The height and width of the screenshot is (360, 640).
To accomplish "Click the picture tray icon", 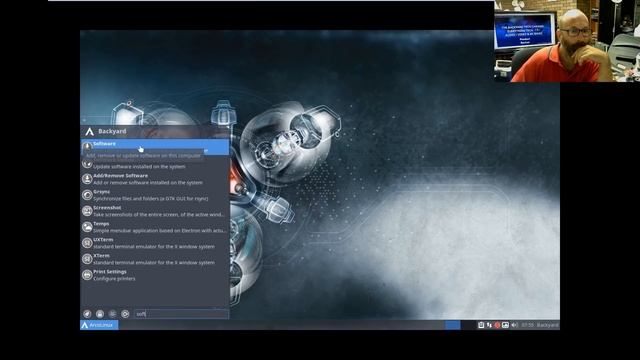I will pos(505,325).
